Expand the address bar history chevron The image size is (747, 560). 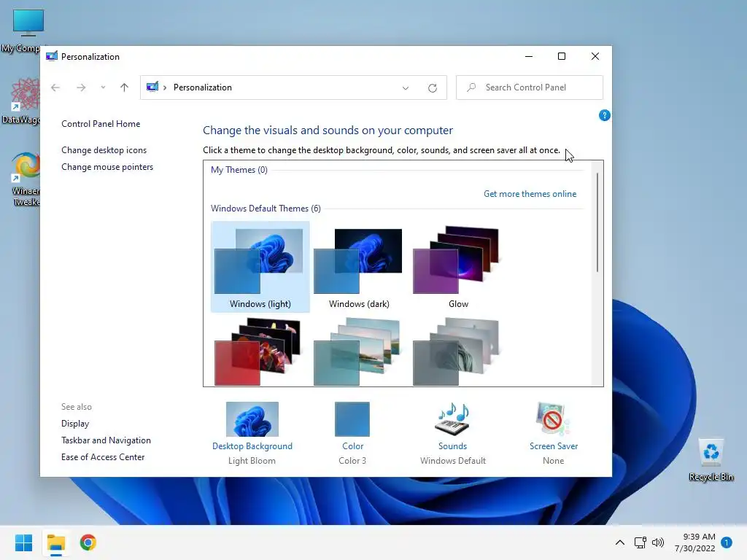click(x=406, y=88)
